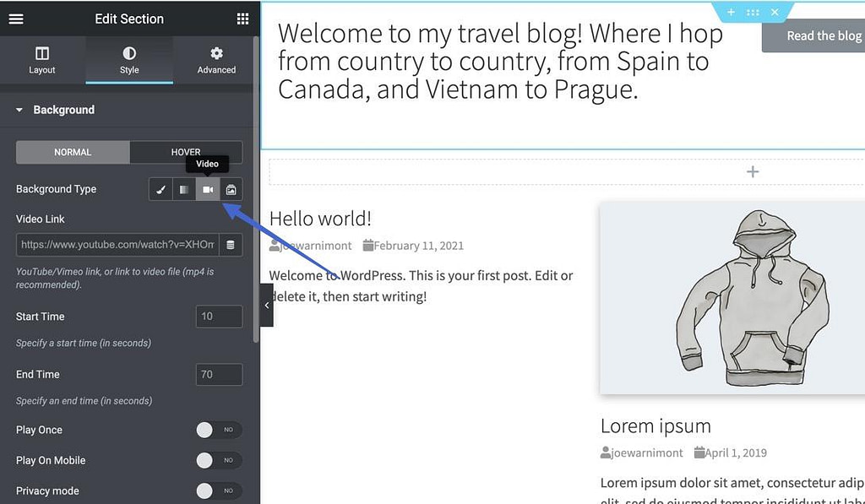The image size is (865, 504).
Task: Open the Elementor hamburger menu
Action: (15, 19)
